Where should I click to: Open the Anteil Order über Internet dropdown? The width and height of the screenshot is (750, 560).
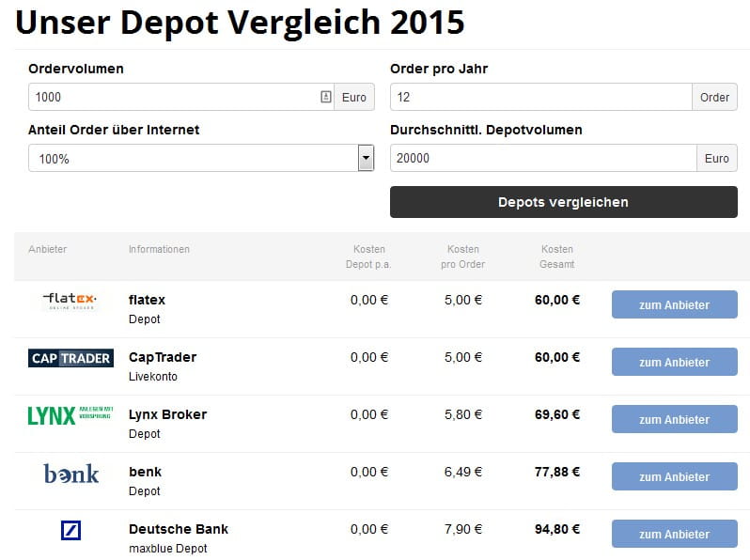pos(201,158)
